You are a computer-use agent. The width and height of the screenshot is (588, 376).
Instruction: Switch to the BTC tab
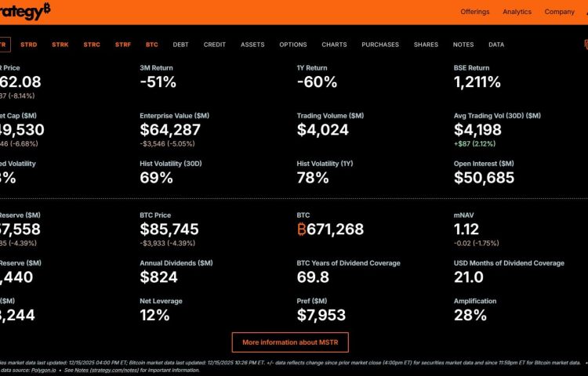(x=152, y=45)
